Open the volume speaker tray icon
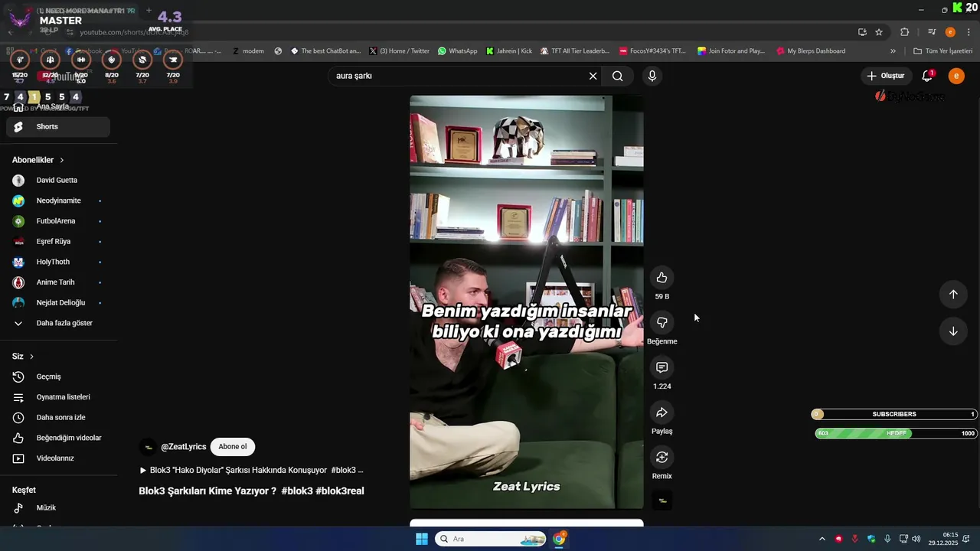The height and width of the screenshot is (551, 980). tap(916, 539)
